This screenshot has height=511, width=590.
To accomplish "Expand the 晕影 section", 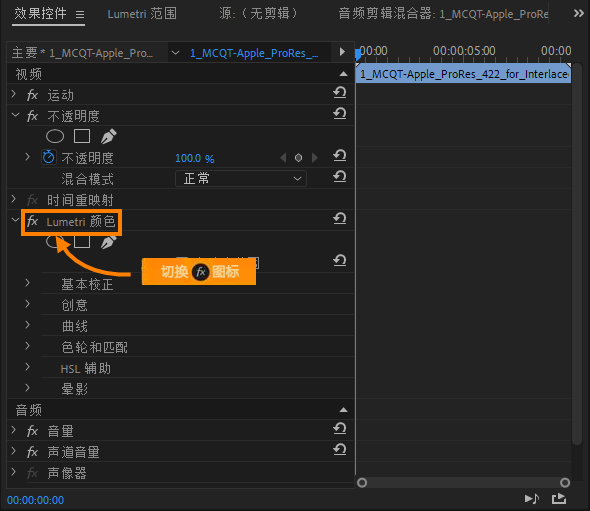I will (x=27, y=388).
